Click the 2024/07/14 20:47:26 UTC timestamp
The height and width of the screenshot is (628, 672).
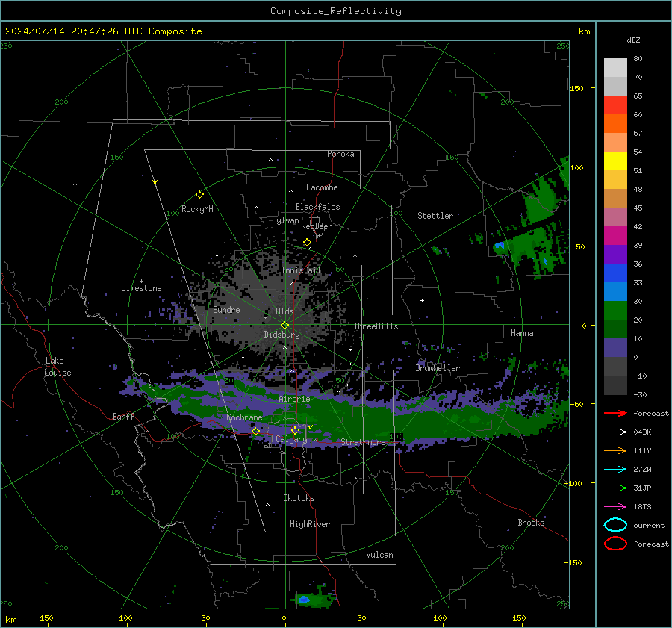tap(103, 31)
